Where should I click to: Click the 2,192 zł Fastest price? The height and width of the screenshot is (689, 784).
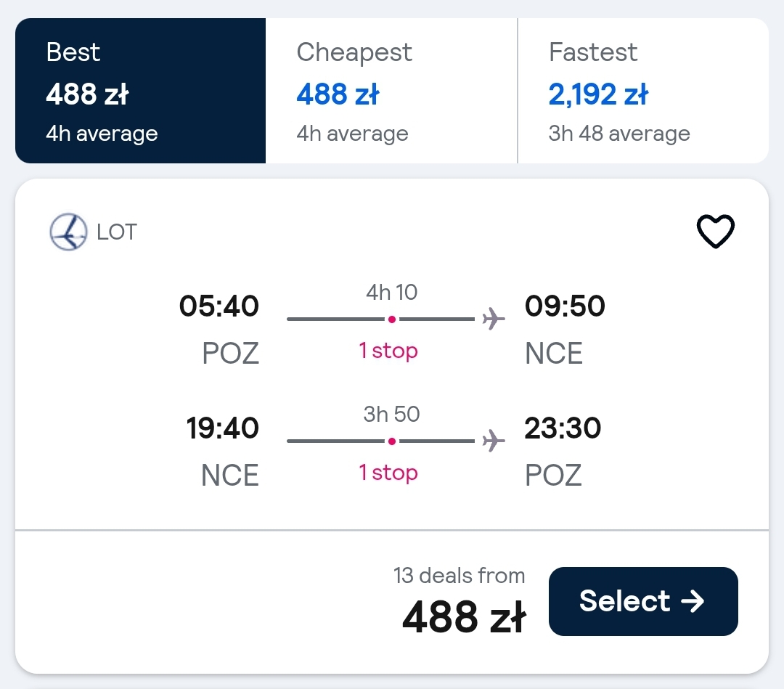pyautogui.click(x=598, y=94)
